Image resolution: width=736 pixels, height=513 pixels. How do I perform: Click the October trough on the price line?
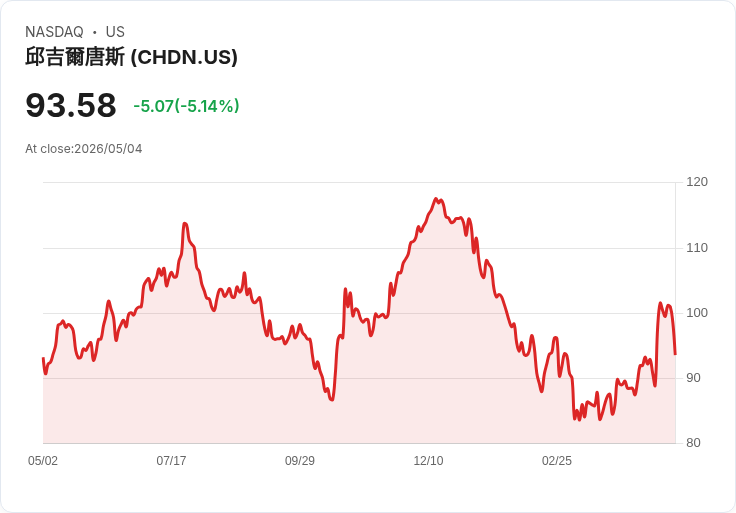tap(332, 399)
